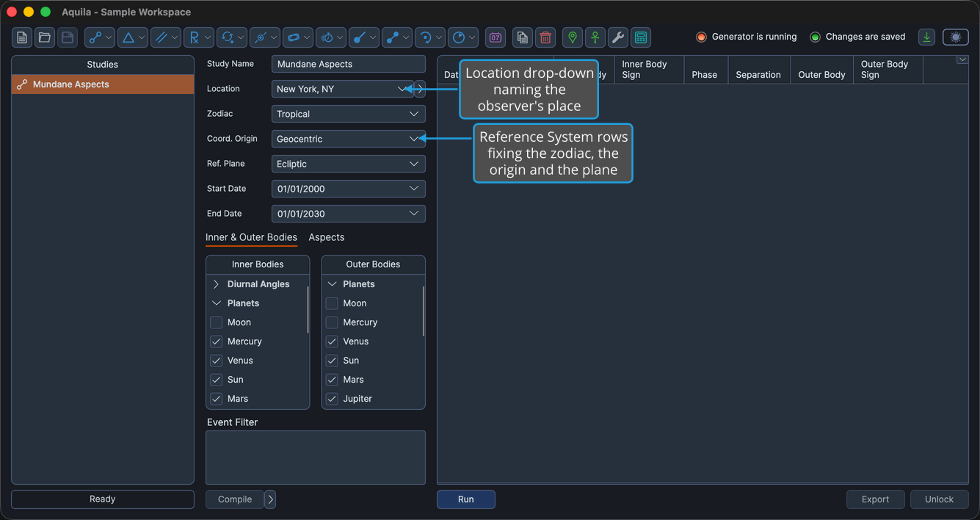Click the Run button
The width and height of the screenshot is (980, 520).
(x=466, y=499)
